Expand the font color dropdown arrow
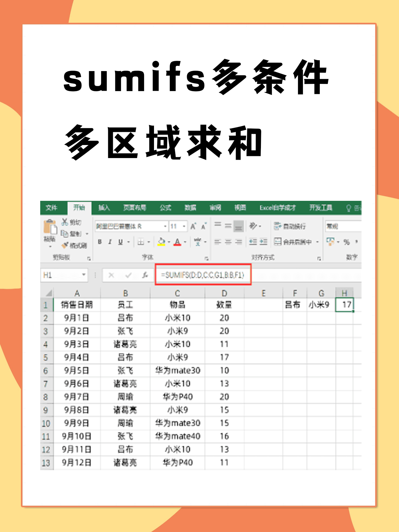This screenshot has width=399, height=532. [x=185, y=242]
